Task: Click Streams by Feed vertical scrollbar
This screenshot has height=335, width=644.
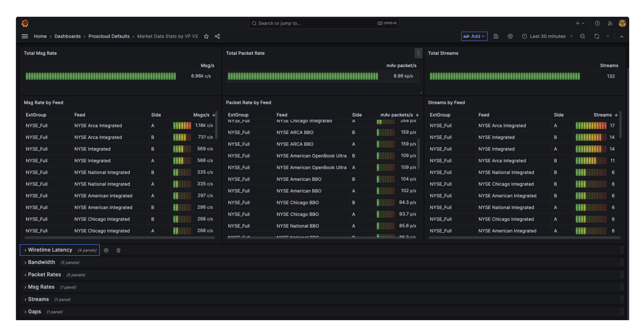Action: [620, 125]
